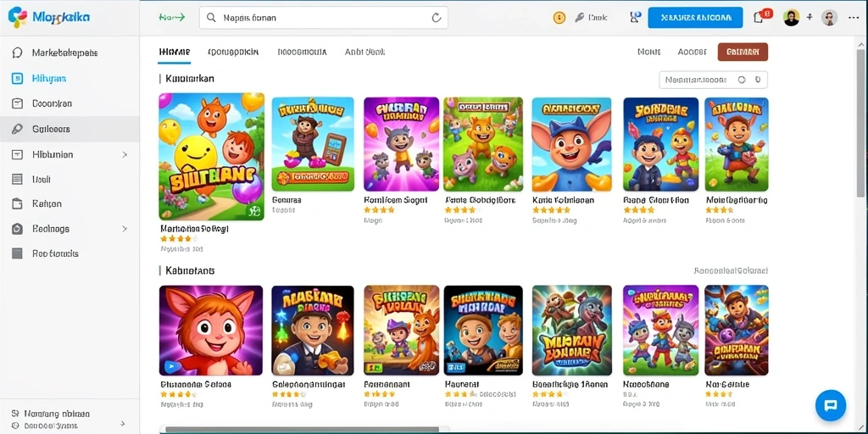Open the three-dot more options menu

tap(854, 18)
